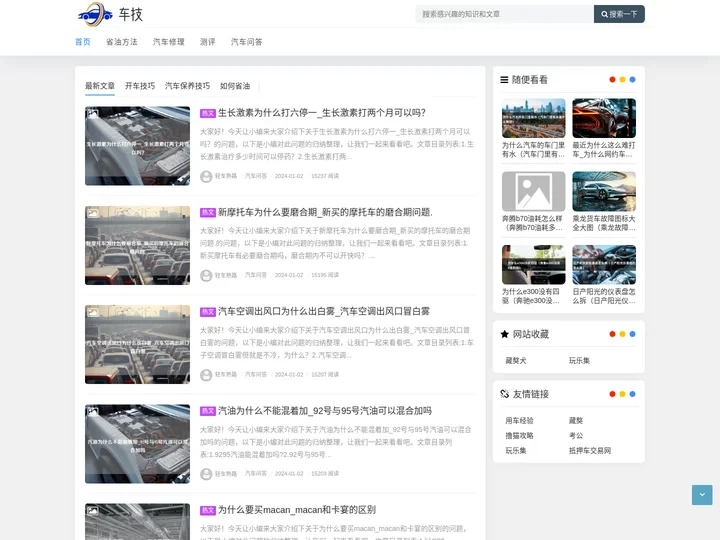The height and width of the screenshot is (540, 720).
Task: Open article 生长激素为什么打六停一 title
Action: pyautogui.click(x=321, y=113)
